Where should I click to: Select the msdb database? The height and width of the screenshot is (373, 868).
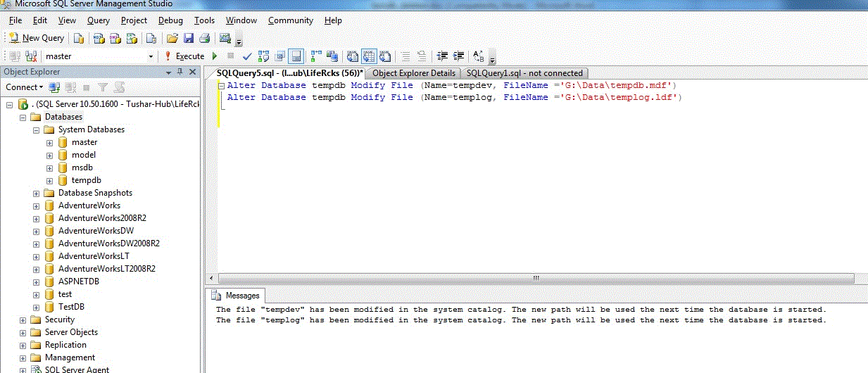82,167
